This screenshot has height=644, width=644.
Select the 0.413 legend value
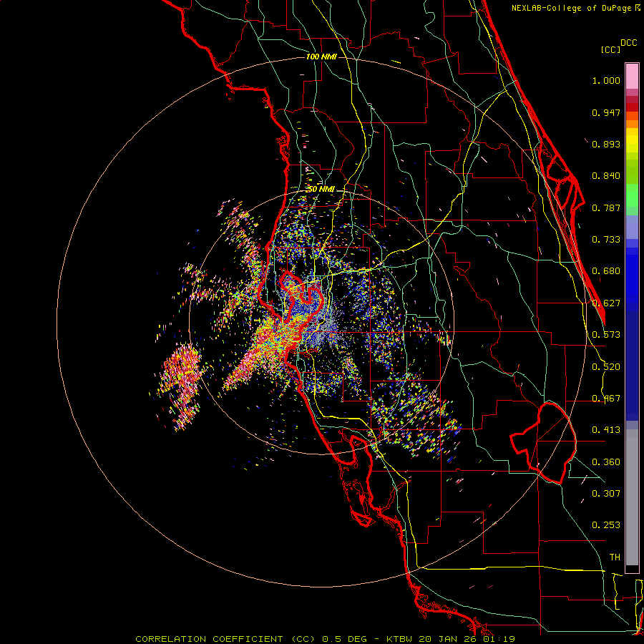point(606,430)
